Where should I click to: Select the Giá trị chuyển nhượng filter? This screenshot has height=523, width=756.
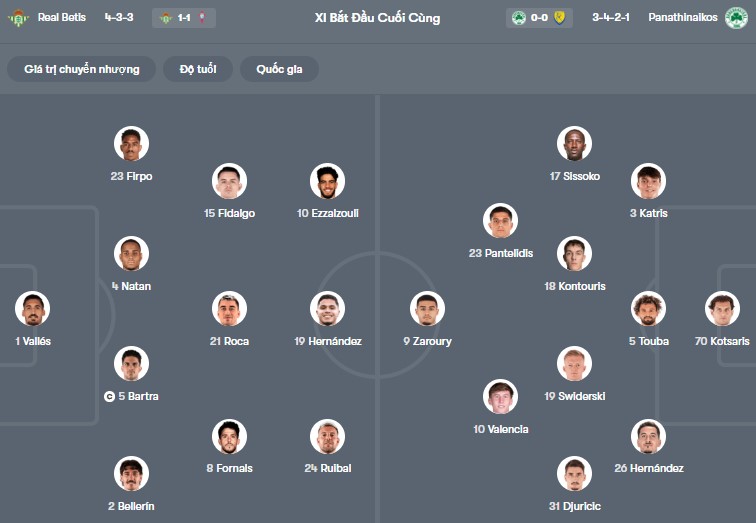(82, 69)
